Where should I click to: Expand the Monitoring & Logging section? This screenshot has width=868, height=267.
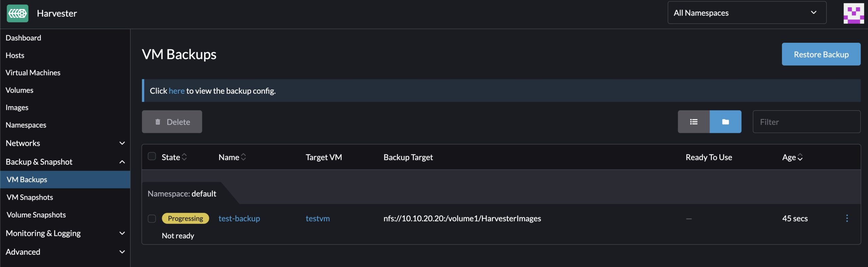(65, 233)
